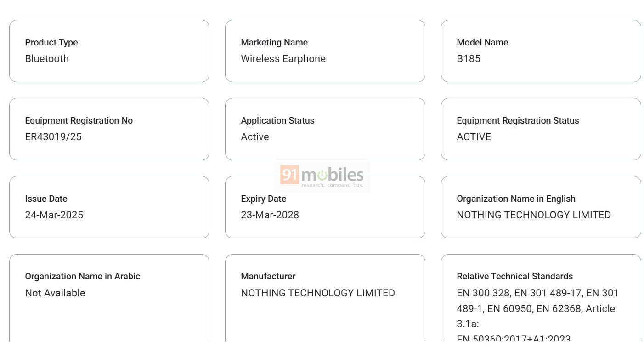Image resolution: width=644 pixels, height=352 pixels.
Task: Click the Not Available text
Action: (x=55, y=293)
